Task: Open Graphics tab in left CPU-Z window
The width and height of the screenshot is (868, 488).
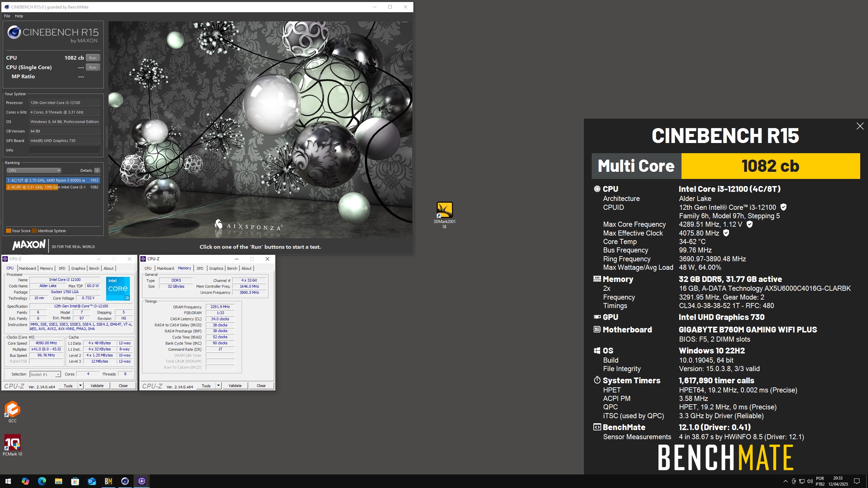Action: (x=78, y=268)
